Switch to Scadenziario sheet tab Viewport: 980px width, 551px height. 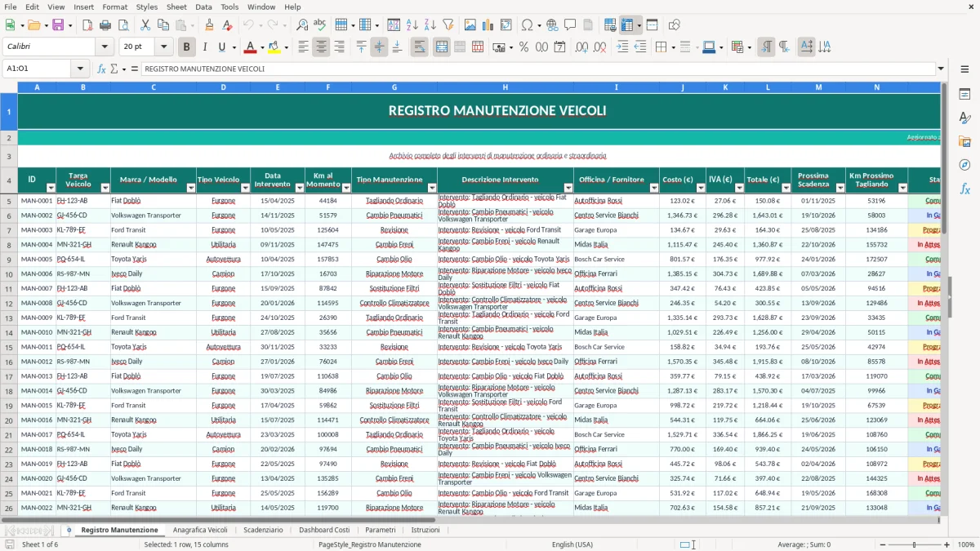(x=264, y=530)
